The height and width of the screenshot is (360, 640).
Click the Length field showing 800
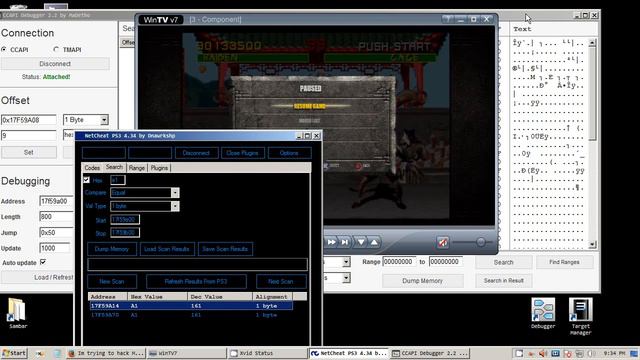(x=56, y=216)
